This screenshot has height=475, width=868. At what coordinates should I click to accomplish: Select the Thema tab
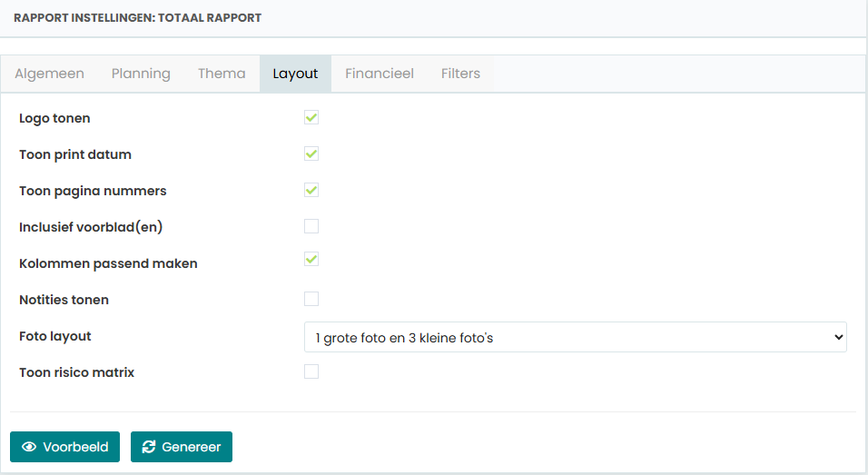(x=222, y=74)
